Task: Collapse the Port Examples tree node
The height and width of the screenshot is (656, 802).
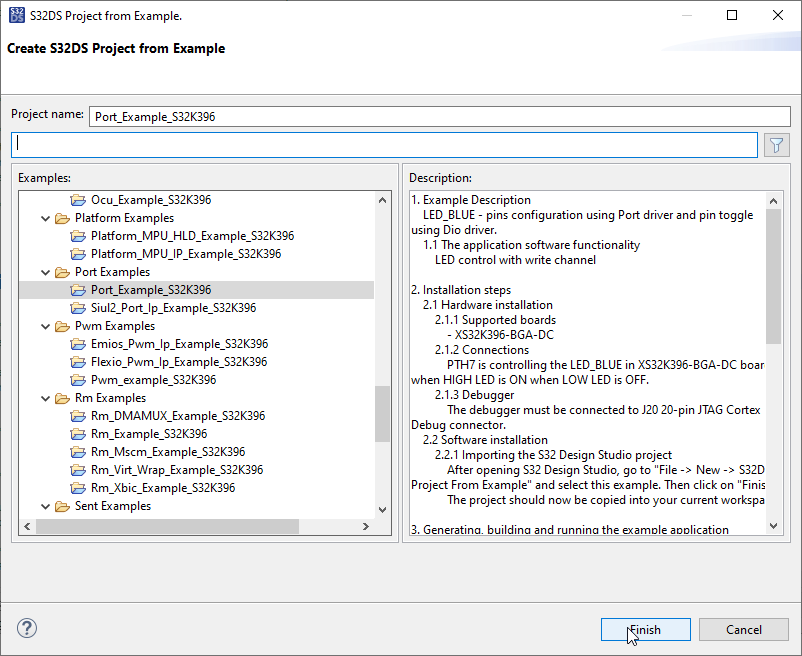Action: click(45, 272)
